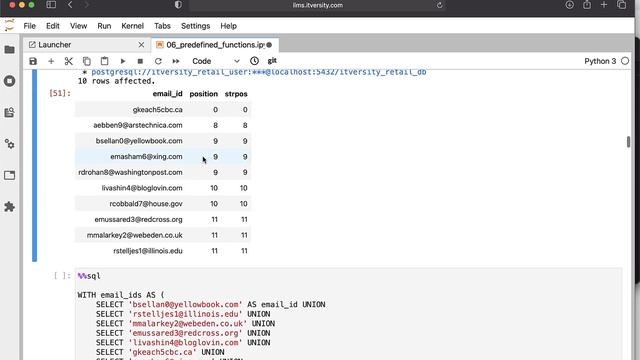Open the View menu
Image resolution: width=640 pixels, height=360 pixels.
(x=78, y=26)
